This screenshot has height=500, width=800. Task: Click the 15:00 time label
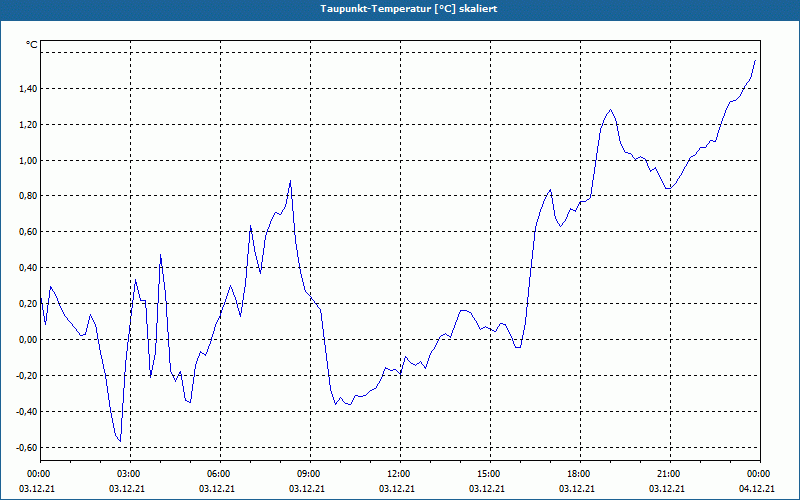point(490,474)
